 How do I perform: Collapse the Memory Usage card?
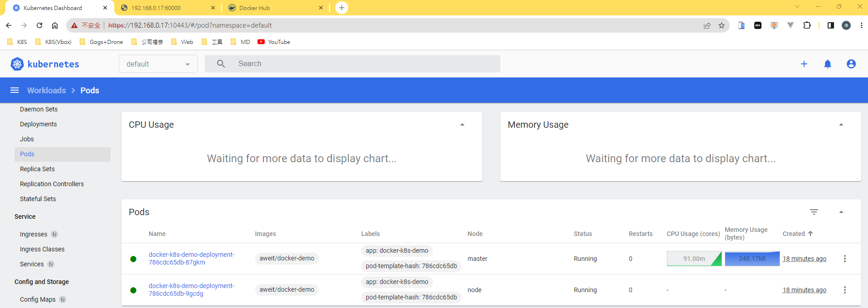tap(841, 125)
